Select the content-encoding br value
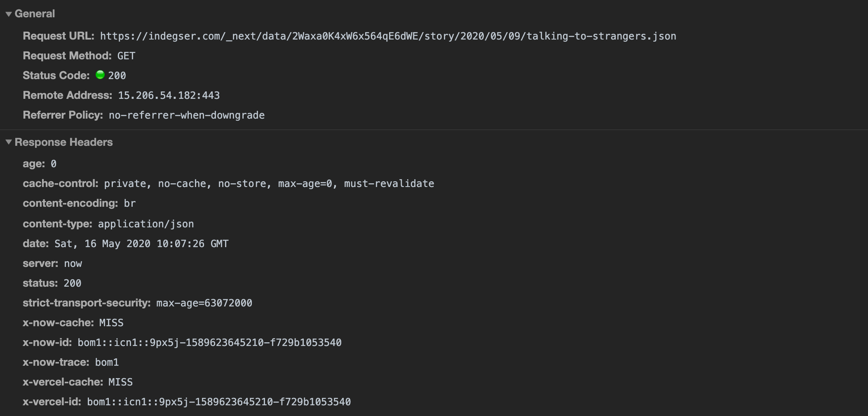Screen dimensions: 868x416 click(x=131, y=203)
